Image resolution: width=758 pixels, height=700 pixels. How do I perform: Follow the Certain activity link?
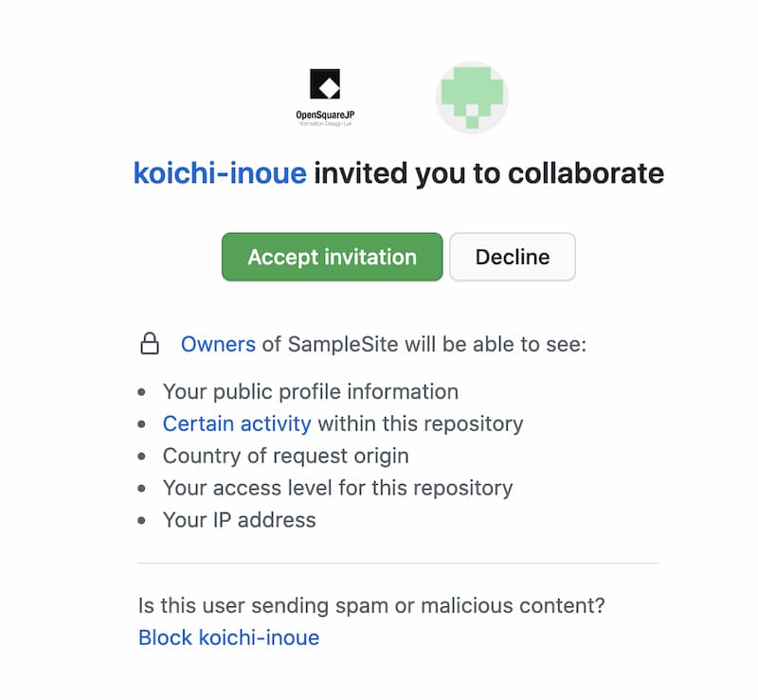click(237, 423)
